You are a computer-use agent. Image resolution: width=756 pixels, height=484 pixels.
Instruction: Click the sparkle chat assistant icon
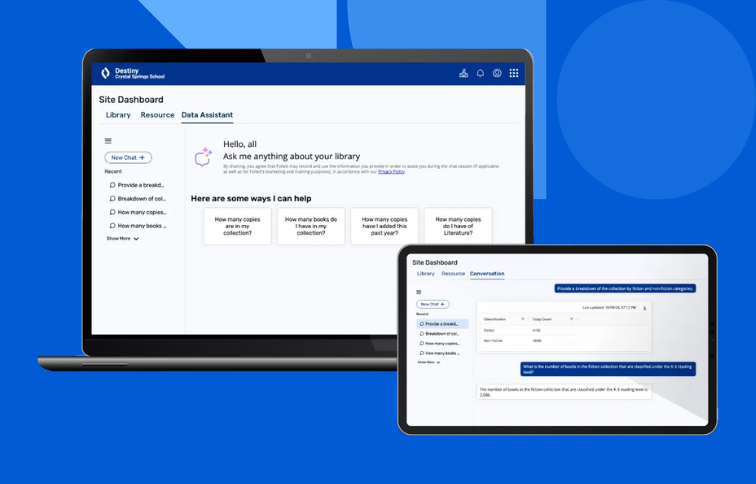[203, 157]
